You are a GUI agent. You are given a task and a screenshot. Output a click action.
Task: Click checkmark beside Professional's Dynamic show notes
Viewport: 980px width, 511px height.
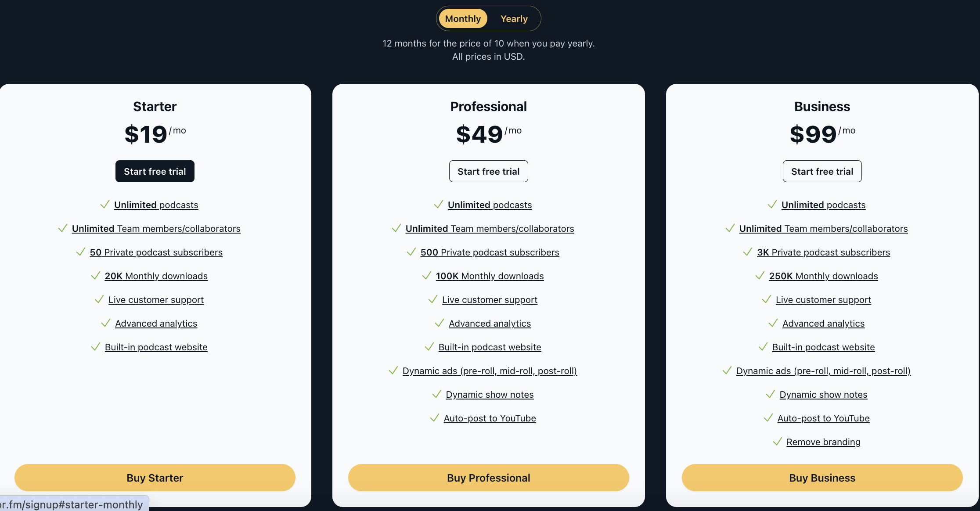coord(437,394)
